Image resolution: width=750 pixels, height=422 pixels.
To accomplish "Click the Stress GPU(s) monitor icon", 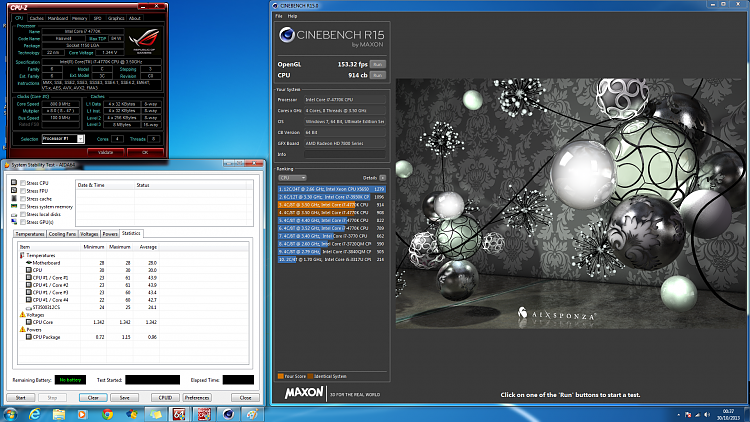I will (14, 222).
